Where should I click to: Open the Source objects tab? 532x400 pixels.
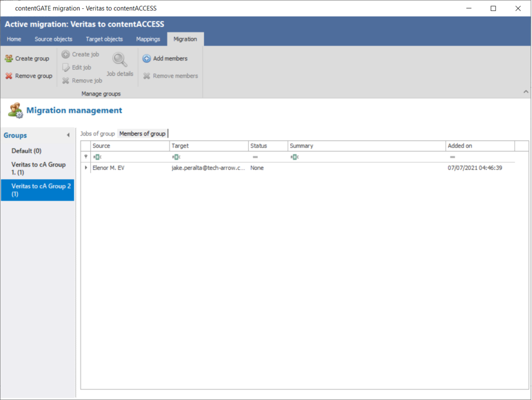point(54,39)
